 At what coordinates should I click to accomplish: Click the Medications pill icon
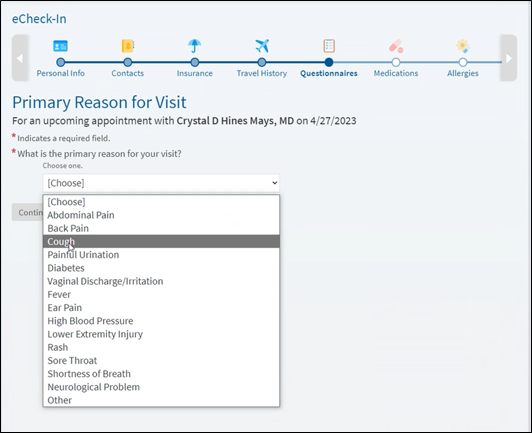[396, 46]
